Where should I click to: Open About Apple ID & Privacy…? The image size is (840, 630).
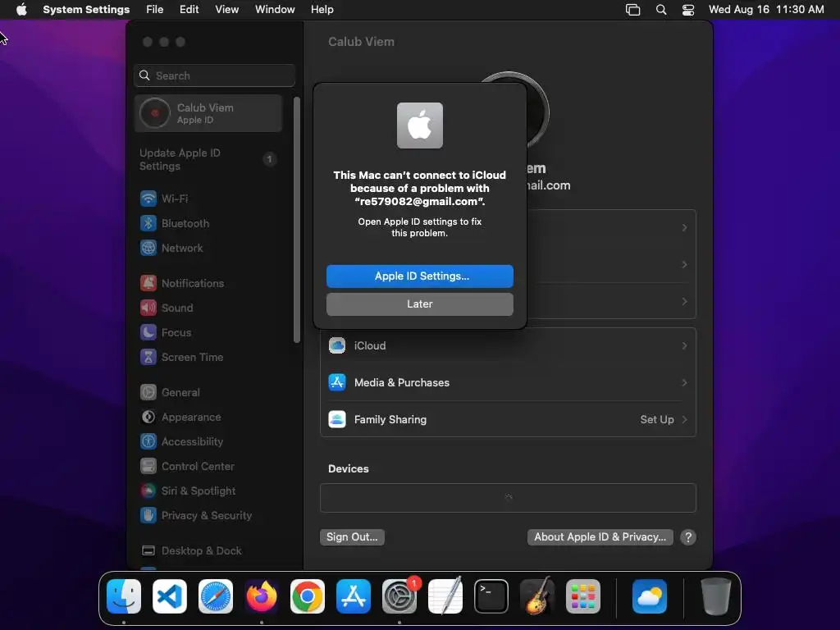pos(600,536)
